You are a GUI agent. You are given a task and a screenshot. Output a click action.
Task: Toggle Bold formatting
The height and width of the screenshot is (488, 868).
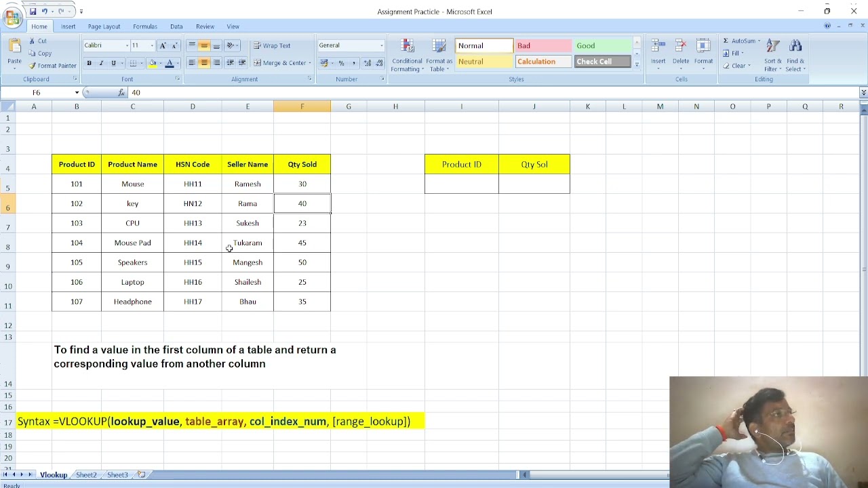[89, 63]
